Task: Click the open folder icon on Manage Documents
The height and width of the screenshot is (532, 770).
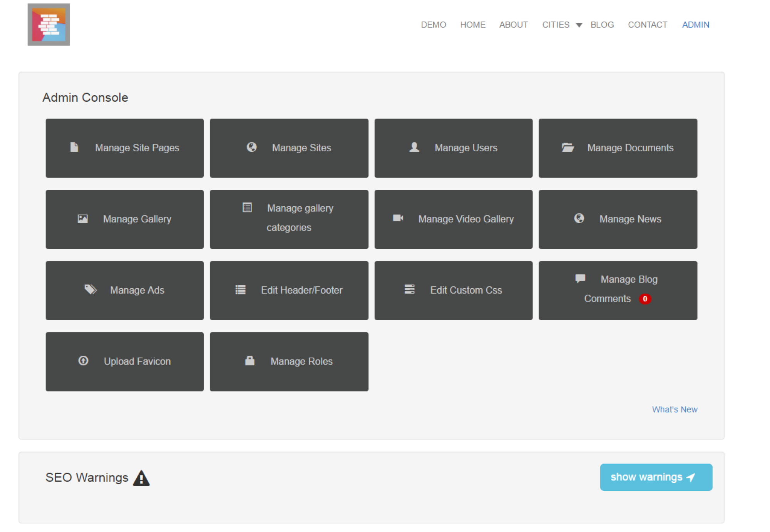Action: tap(567, 147)
